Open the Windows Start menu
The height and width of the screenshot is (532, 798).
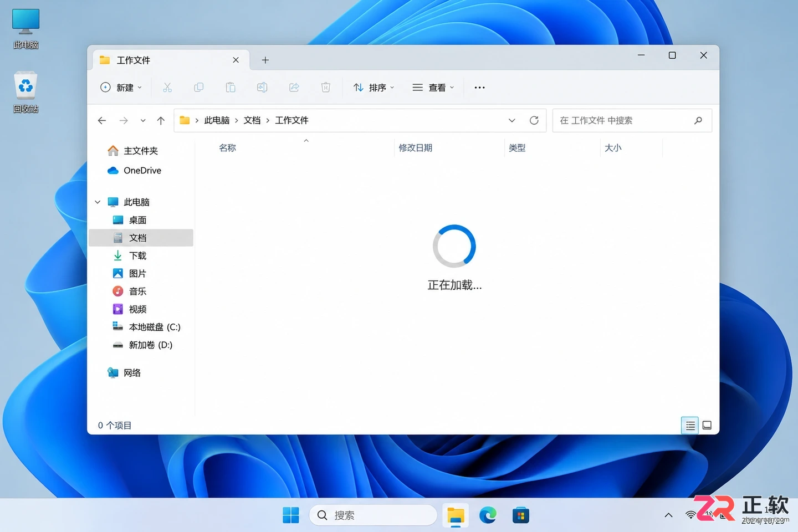tap(290, 515)
